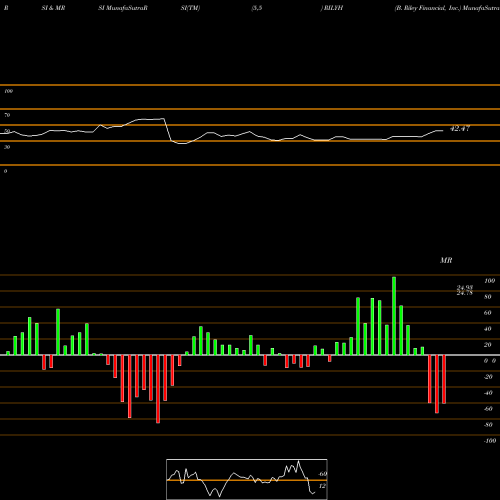Click the "80" label on the MR axis
The height and width of the screenshot is (500, 500).
coord(488,297)
